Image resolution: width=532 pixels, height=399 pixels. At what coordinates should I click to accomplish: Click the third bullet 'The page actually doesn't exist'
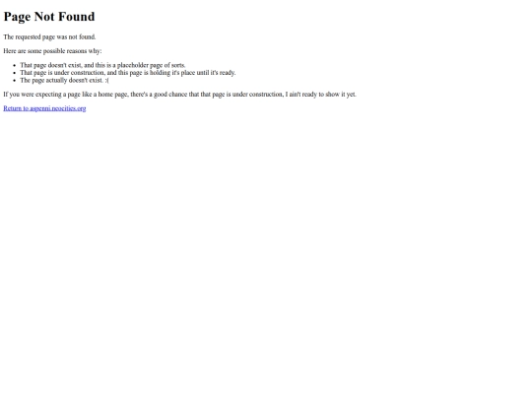[x=64, y=81]
